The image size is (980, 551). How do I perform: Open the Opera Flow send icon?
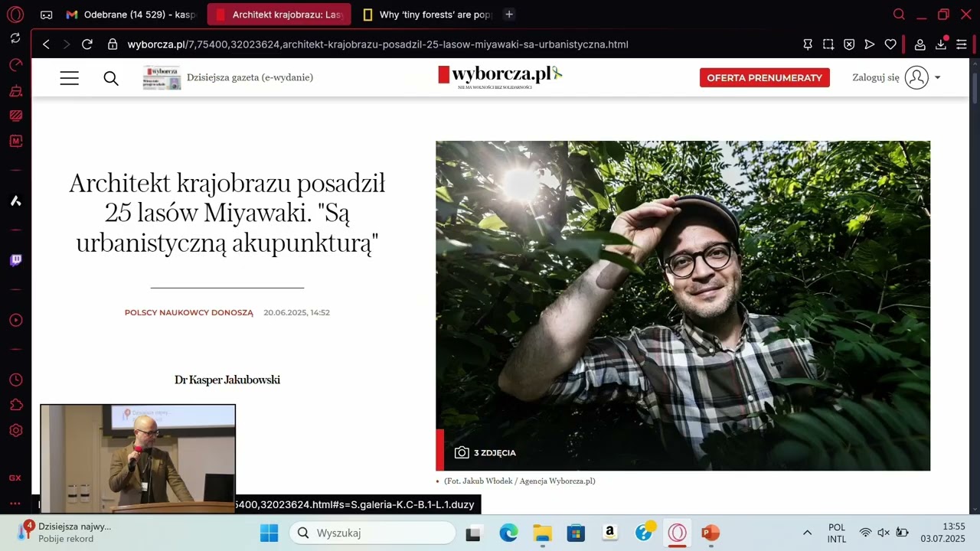pyautogui.click(x=870, y=44)
